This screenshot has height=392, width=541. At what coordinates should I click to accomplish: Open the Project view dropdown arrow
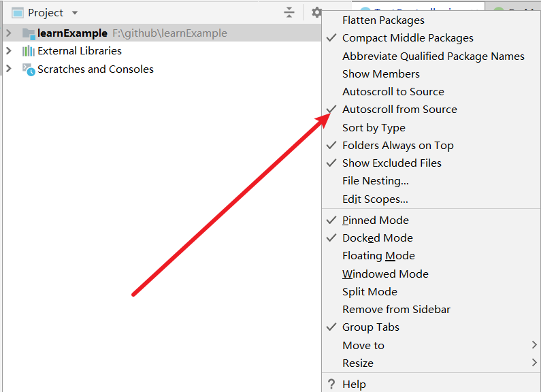[75, 13]
